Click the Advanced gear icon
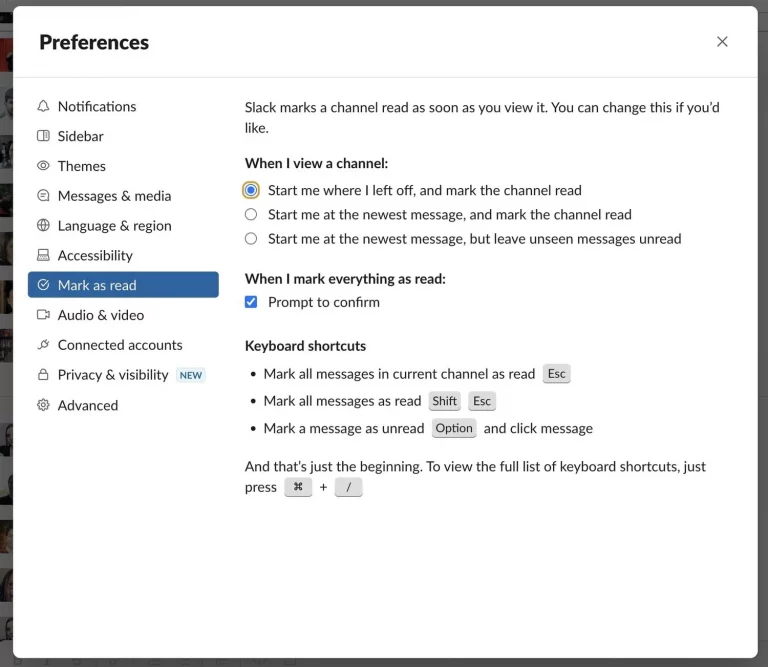The width and height of the screenshot is (768, 667). (43, 405)
